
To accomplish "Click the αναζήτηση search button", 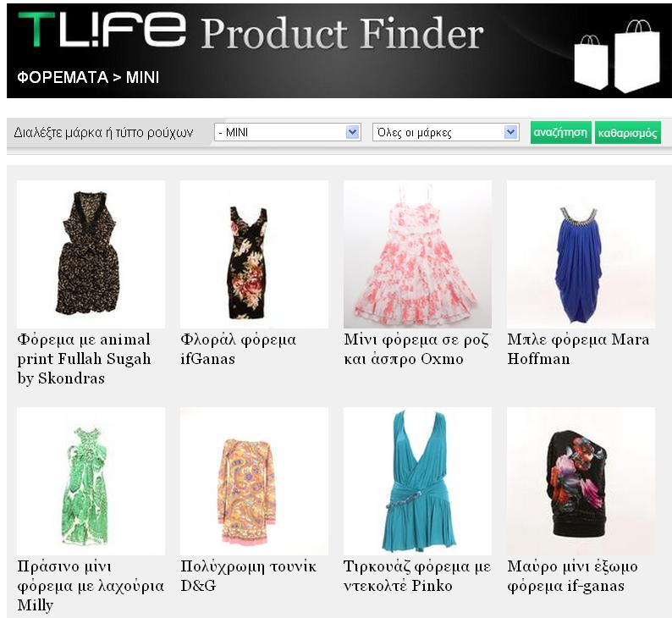I will pyautogui.click(x=560, y=132).
